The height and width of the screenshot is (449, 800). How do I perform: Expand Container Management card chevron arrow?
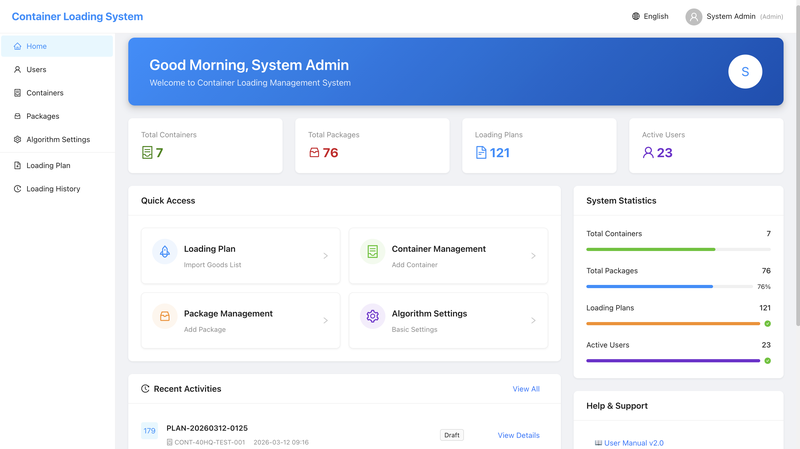point(533,256)
